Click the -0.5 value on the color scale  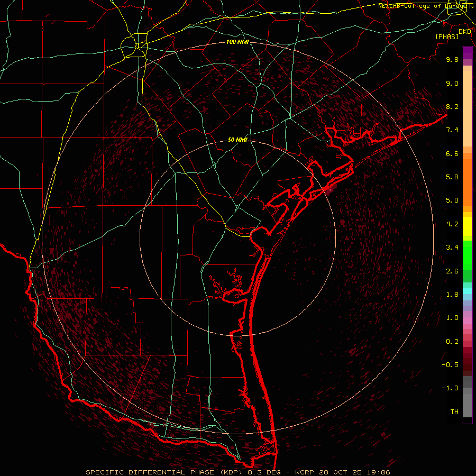point(450,365)
